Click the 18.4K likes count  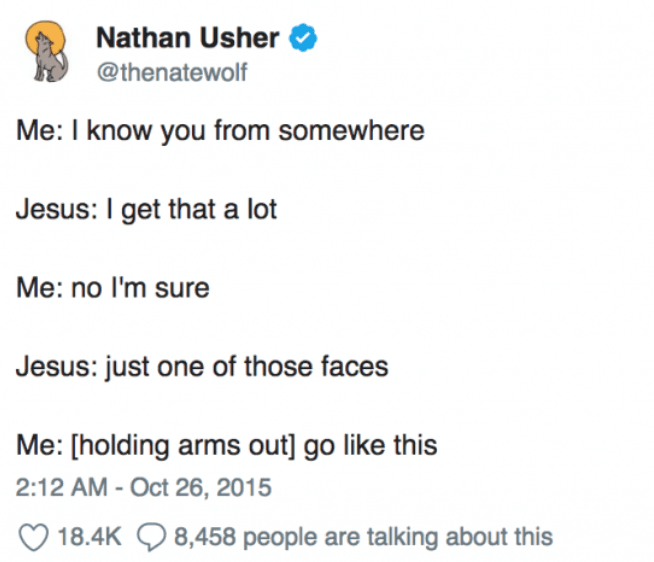(90, 536)
